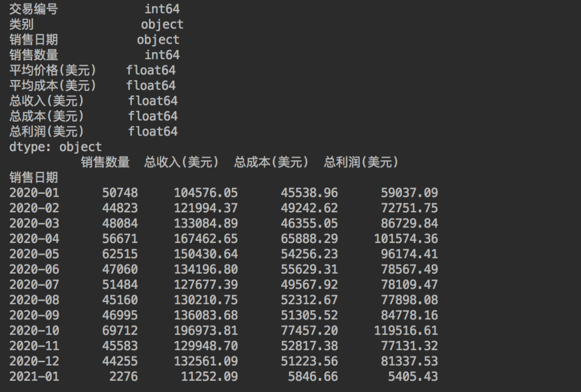This screenshot has height=392, width=581.
Task: Click the 2021-01 row label
Action: coord(34,376)
